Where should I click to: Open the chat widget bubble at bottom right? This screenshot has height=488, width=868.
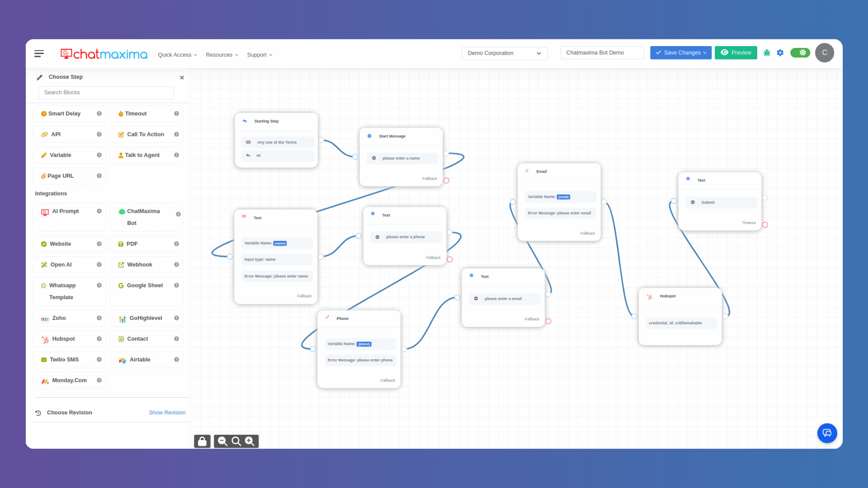[827, 433]
